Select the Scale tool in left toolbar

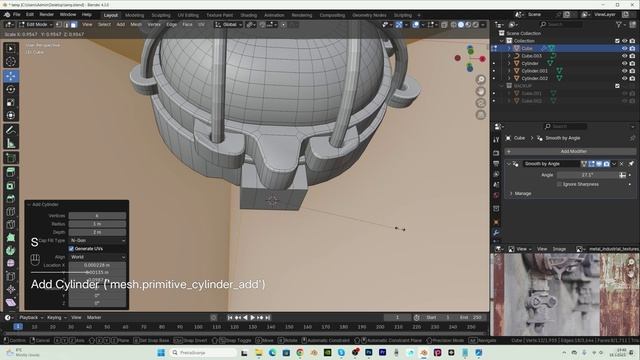coord(11,102)
